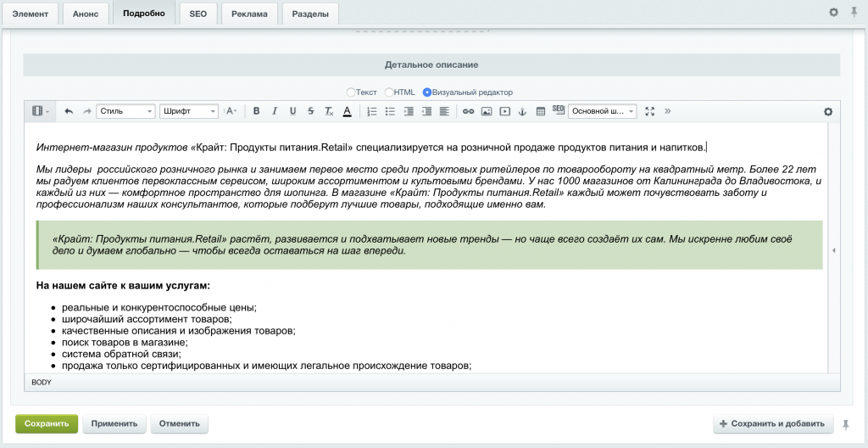Open the text color picker

pos(347,111)
